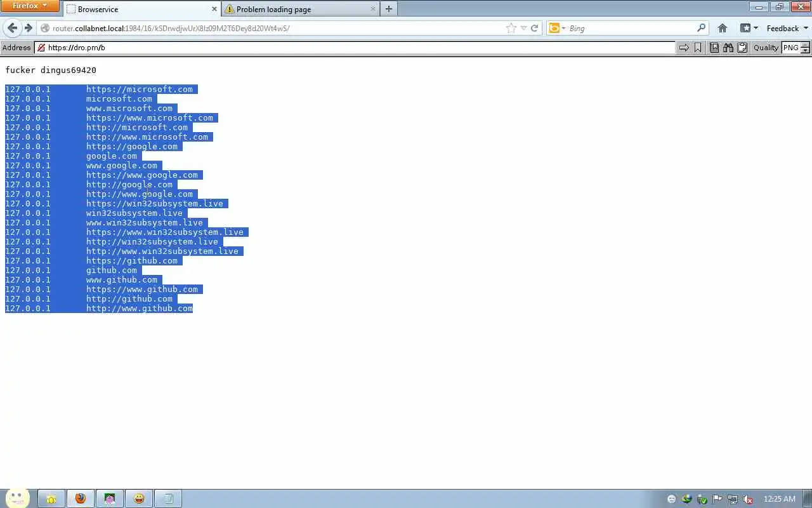Screen dimensions: 812x508
Task: Click the network tray icon
Action: (x=732, y=499)
